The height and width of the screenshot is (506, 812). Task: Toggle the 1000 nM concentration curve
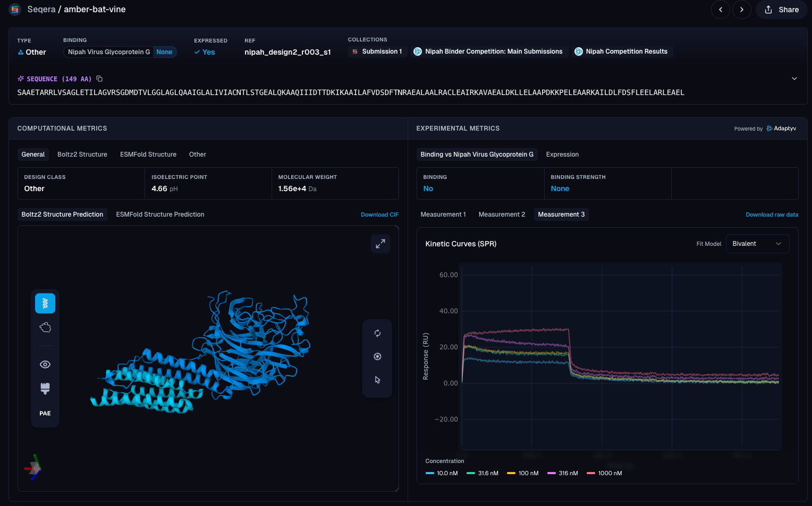604,473
